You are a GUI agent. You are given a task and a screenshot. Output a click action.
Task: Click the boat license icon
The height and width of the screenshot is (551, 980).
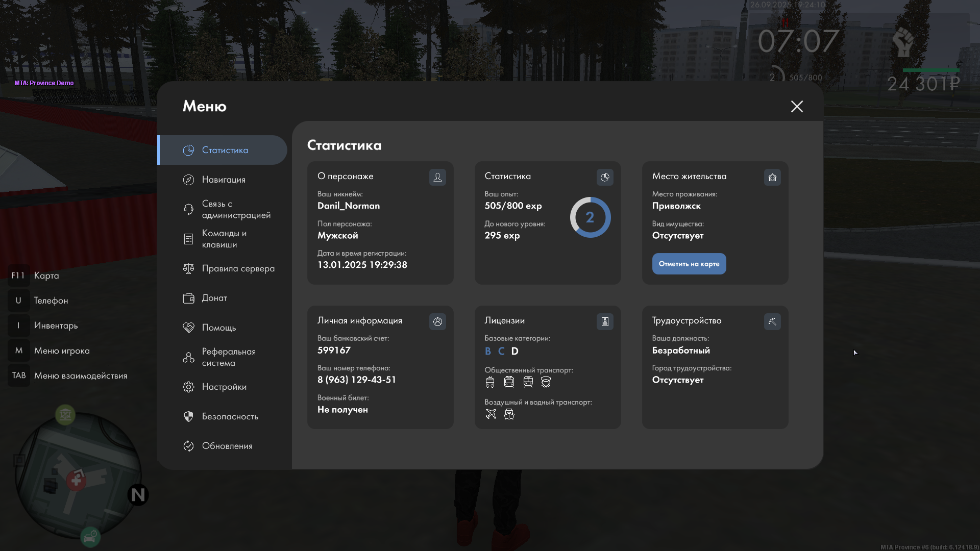pyautogui.click(x=509, y=414)
